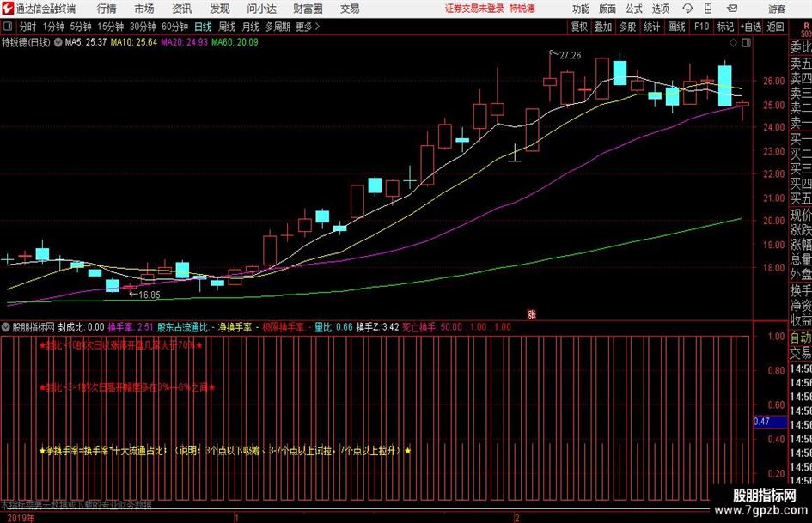The image size is (812, 523).
Task: Click the 换手率: 2.51 indicator value
Action: [131, 327]
